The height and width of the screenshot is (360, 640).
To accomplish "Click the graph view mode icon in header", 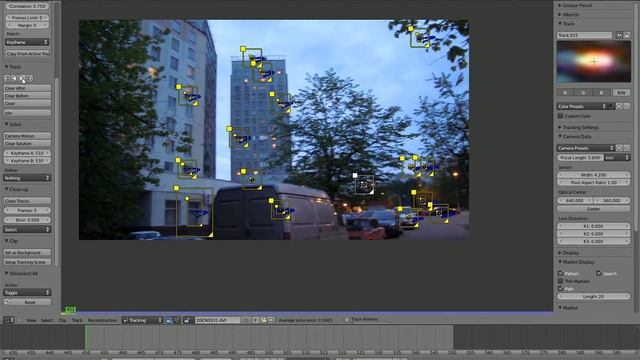I will pos(177,320).
